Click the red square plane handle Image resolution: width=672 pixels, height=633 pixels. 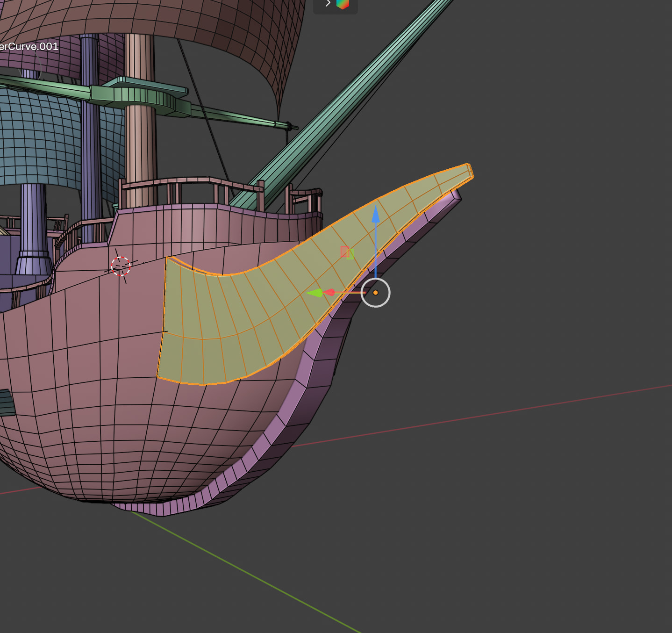(x=344, y=251)
